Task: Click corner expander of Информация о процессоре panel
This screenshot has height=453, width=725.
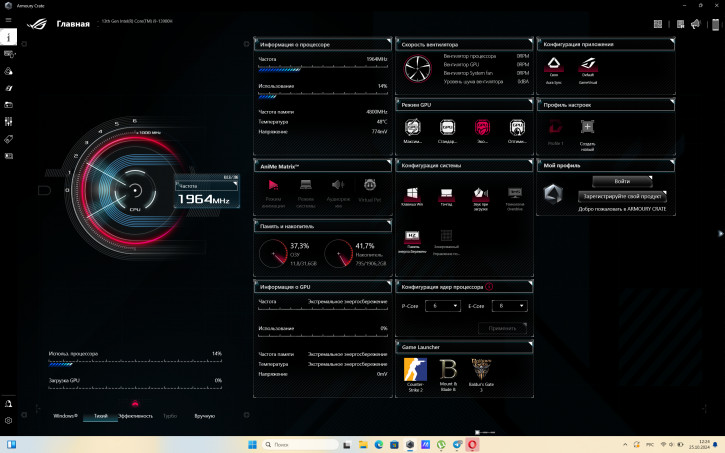Action: tap(388, 41)
